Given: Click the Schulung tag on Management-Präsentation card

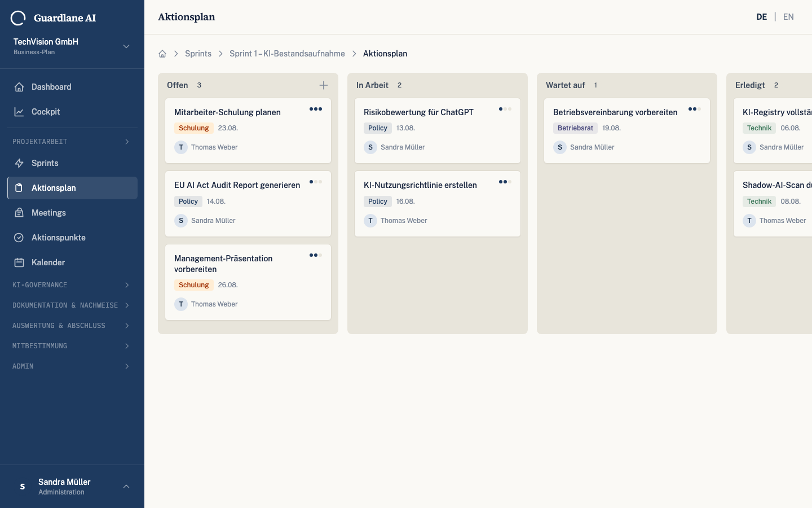Looking at the screenshot, I should point(194,285).
